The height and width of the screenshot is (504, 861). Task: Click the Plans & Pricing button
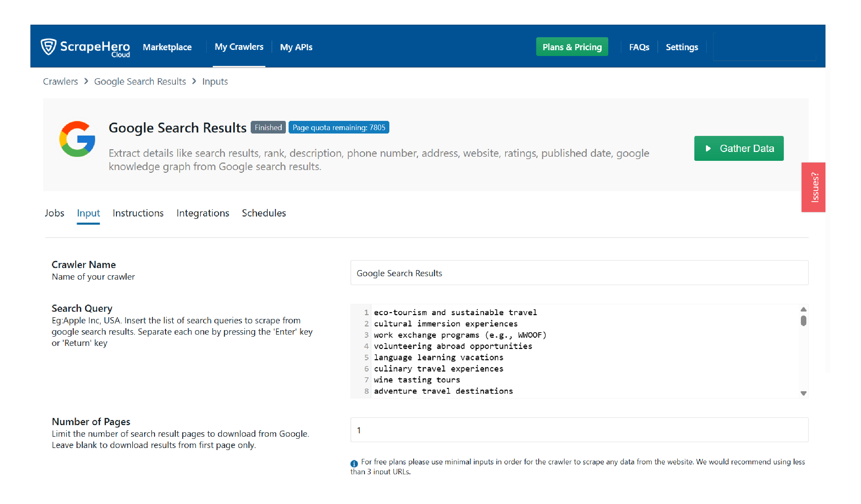[x=572, y=47]
